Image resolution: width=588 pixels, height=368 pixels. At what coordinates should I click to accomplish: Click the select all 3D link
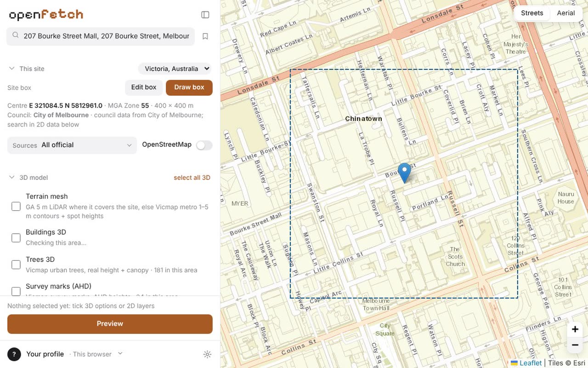(192, 178)
